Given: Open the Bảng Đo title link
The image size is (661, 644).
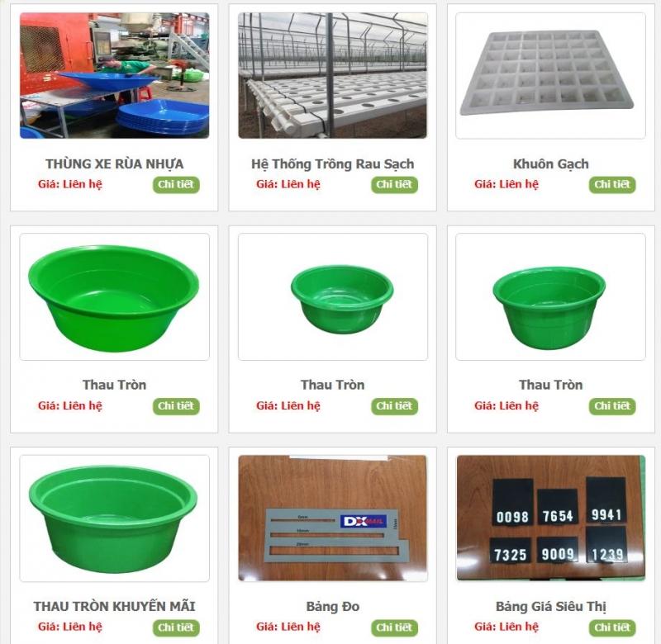Looking at the screenshot, I should pos(333,607).
